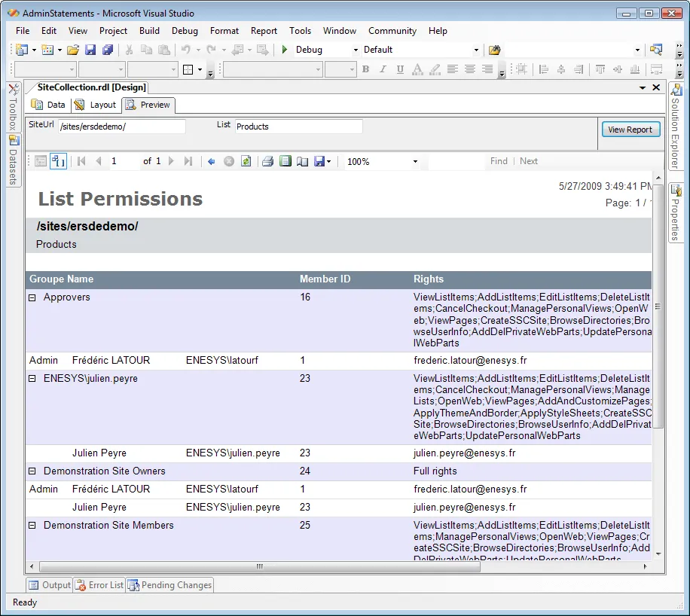Image resolution: width=690 pixels, height=616 pixels.
Task: Click the Print icon in the report toolbar
Action: click(268, 160)
